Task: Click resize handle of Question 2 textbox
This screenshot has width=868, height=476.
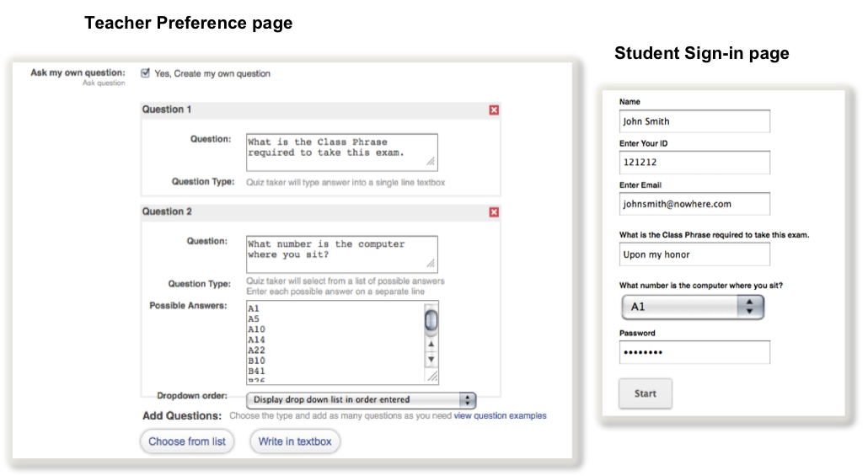Action: (x=431, y=264)
